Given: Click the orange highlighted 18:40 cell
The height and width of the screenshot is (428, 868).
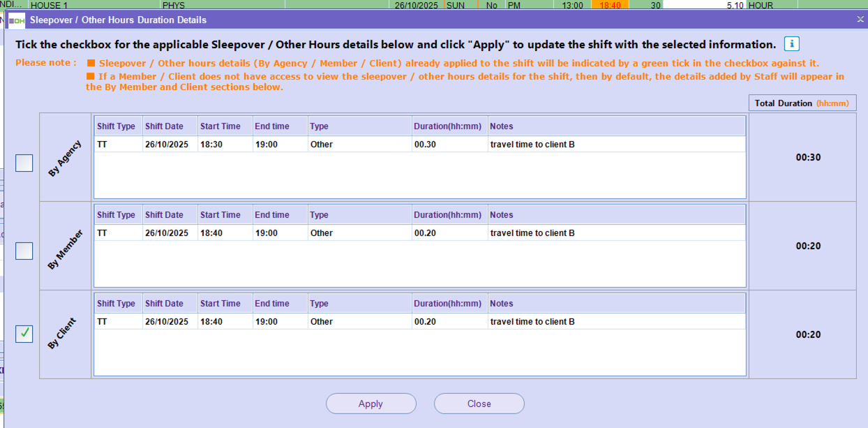Looking at the screenshot, I should tap(608, 5).
